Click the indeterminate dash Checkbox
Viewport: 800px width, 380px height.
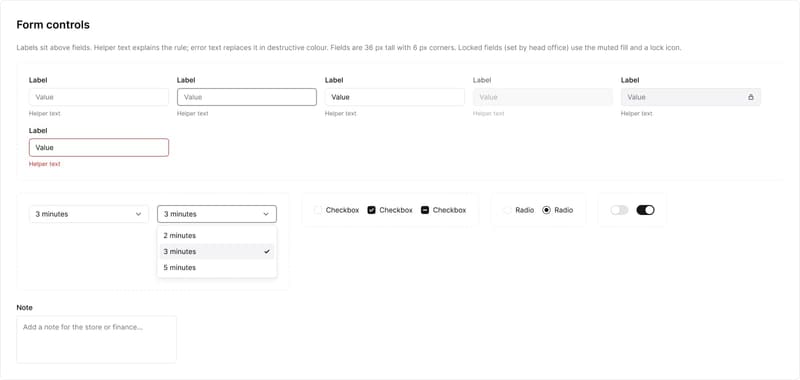425,210
